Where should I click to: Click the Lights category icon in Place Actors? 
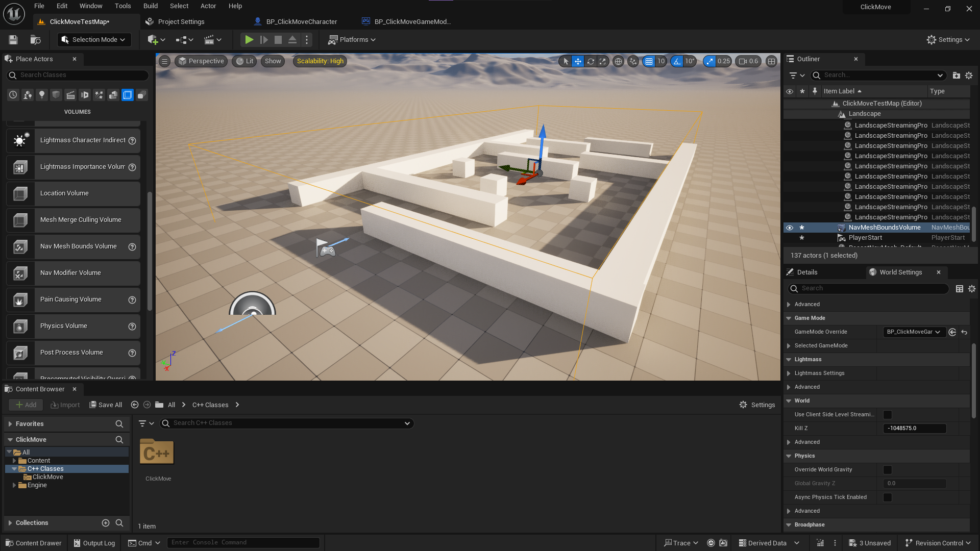[42, 95]
